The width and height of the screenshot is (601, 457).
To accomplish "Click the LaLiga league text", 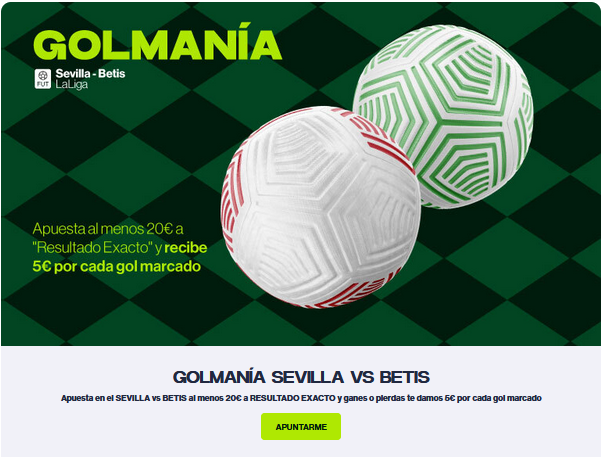I will [72, 84].
